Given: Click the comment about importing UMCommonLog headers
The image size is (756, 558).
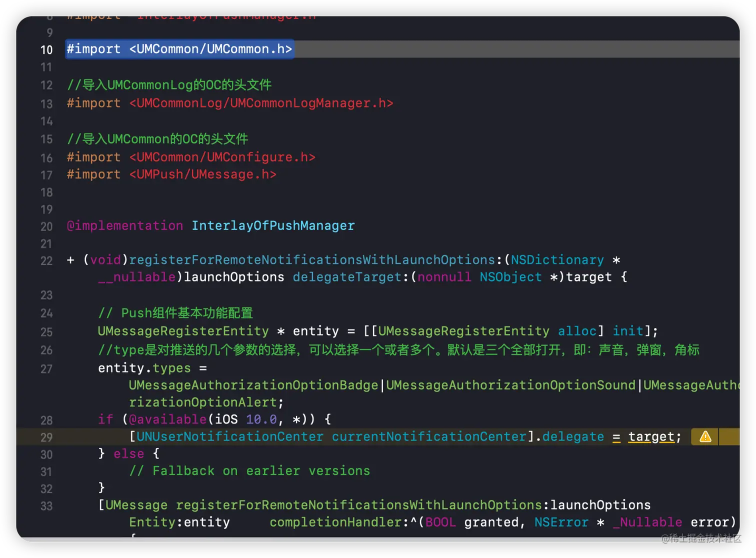Looking at the screenshot, I should [x=169, y=85].
